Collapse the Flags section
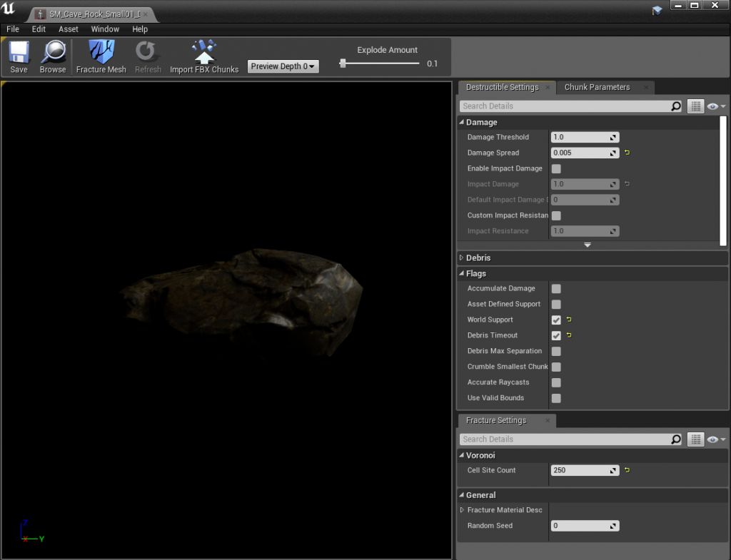Screen dimensions: 731x560 click(x=462, y=273)
